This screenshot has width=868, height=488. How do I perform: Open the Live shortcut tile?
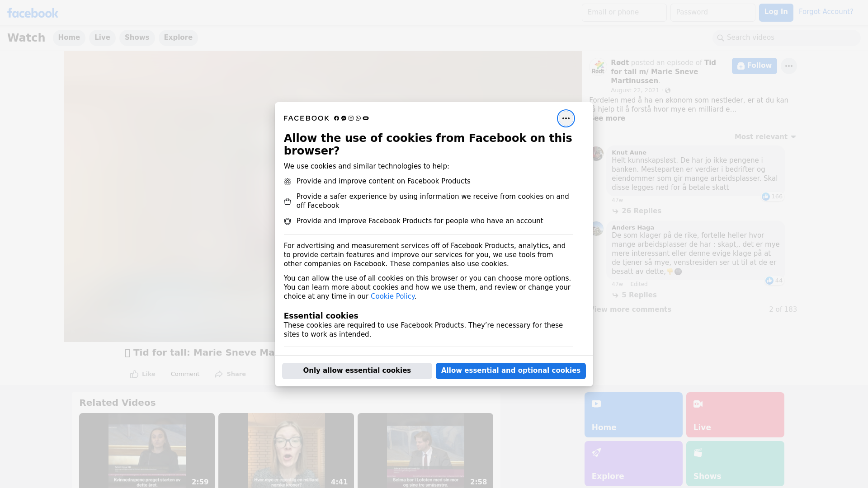pyautogui.click(x=735, y=415)
